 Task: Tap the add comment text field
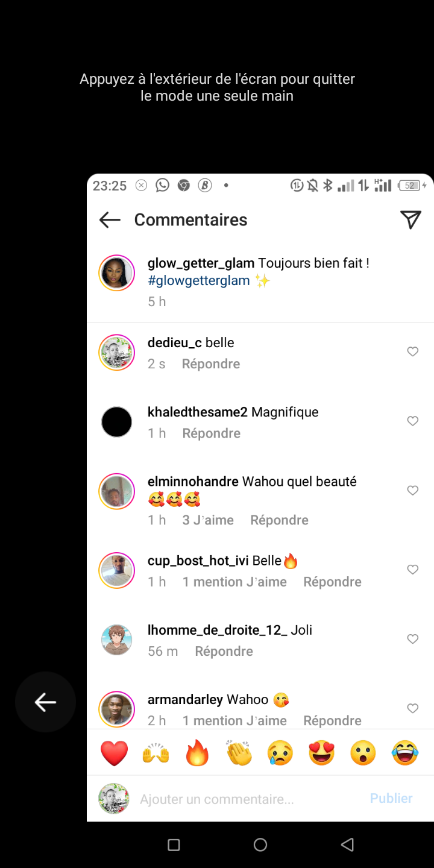pos(241,799)
